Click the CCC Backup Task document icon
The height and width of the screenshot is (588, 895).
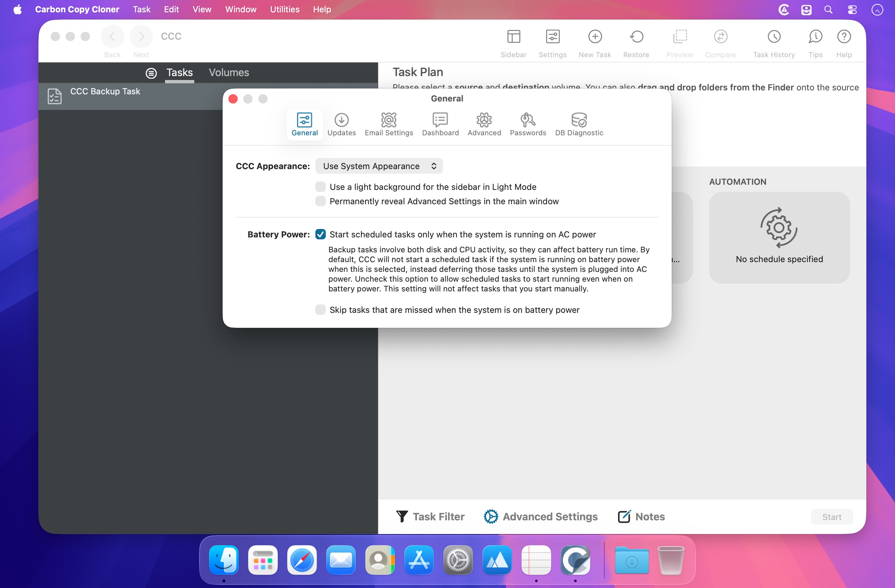point(55,96)
